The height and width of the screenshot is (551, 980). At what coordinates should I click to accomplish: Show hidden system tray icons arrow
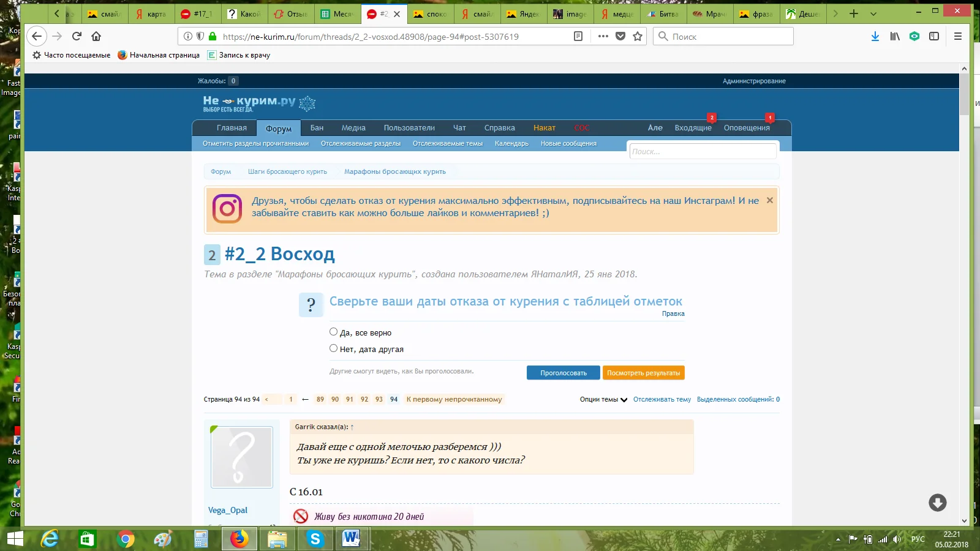pos(838,539)
